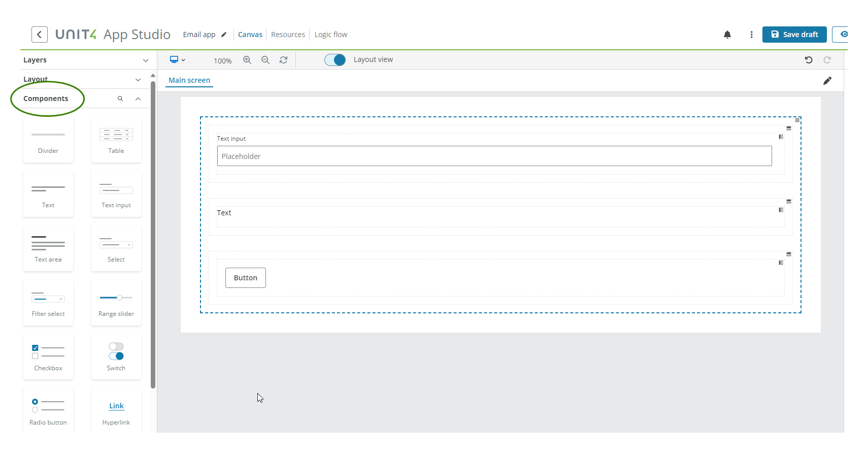
Task: Open the notifications bell
Action: click(727, 35)
